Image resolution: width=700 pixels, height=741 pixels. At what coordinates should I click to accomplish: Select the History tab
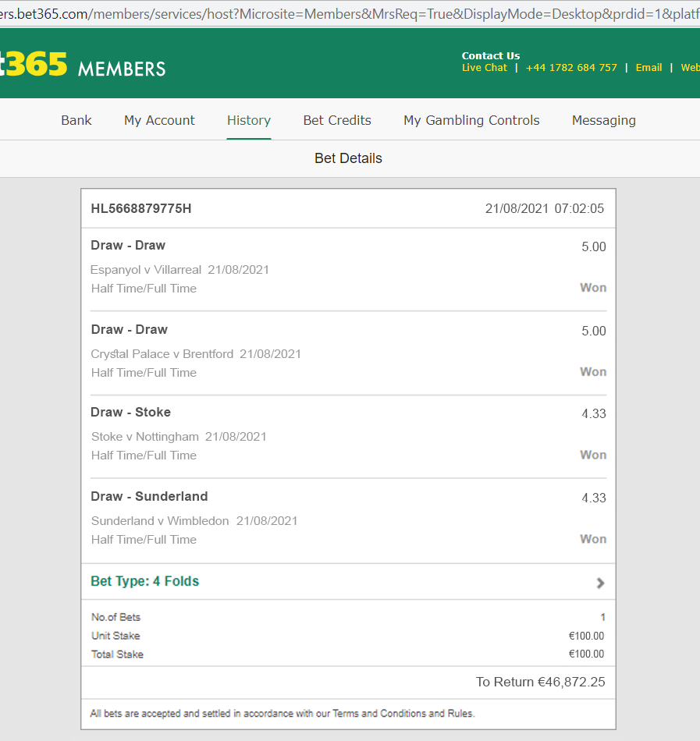point(249,120)
